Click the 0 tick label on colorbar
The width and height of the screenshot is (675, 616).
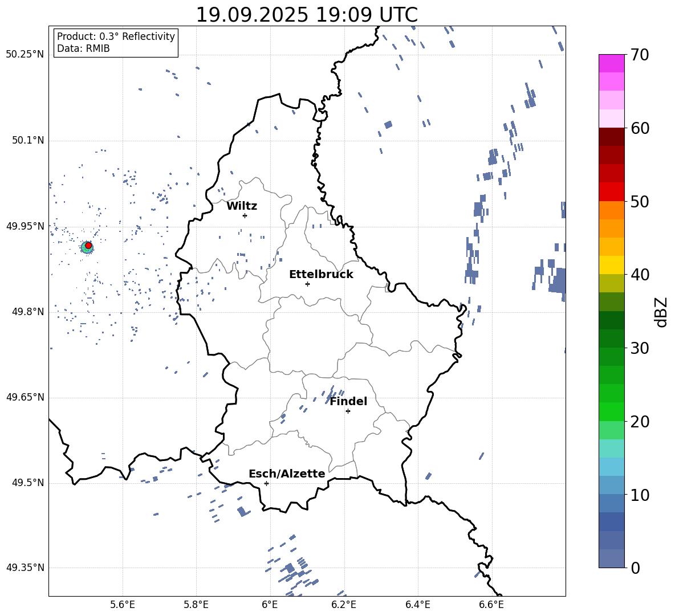click(x=635, y=568)
